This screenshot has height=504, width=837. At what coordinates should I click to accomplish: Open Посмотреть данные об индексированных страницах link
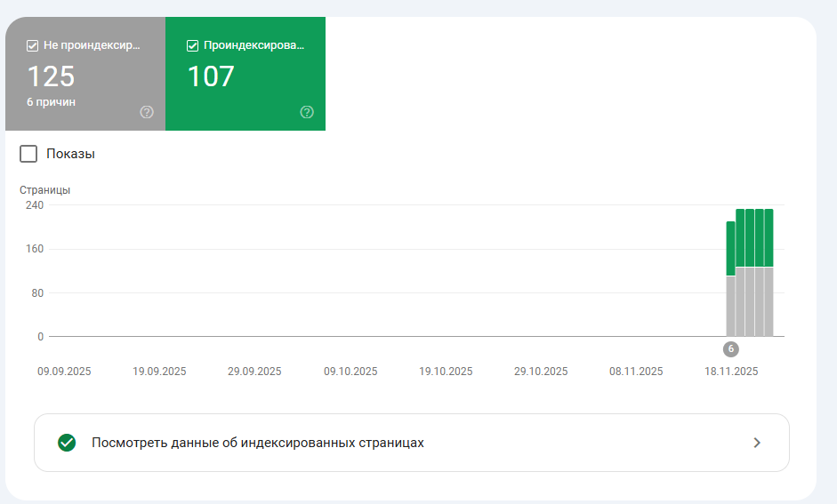258,443
